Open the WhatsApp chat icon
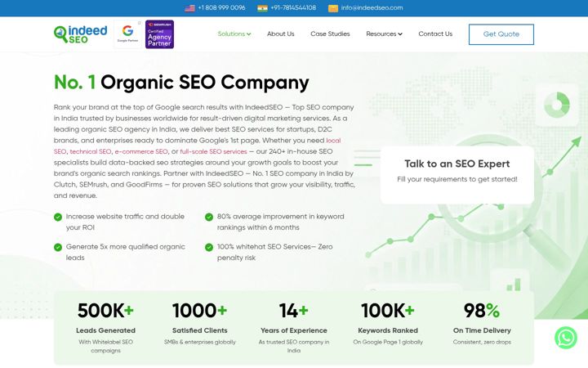The image size is (588, 368). point(565,338)
